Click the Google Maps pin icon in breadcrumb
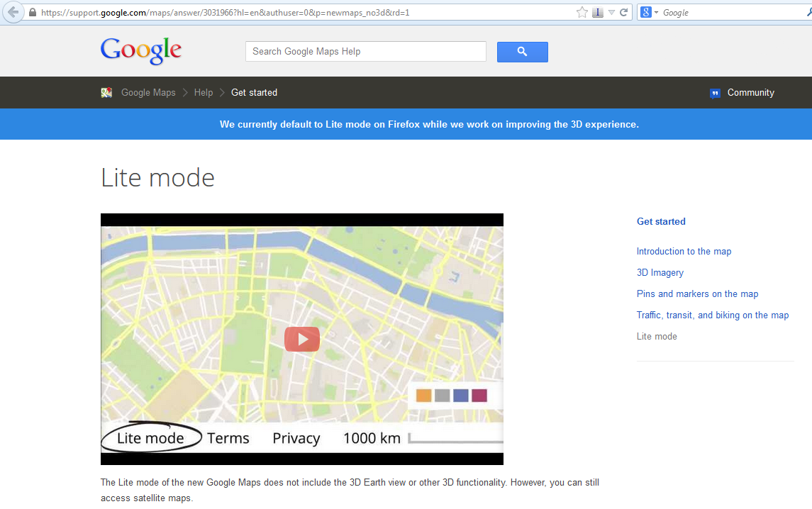Viewport: 812px width, 509px height. pos(106,93)
